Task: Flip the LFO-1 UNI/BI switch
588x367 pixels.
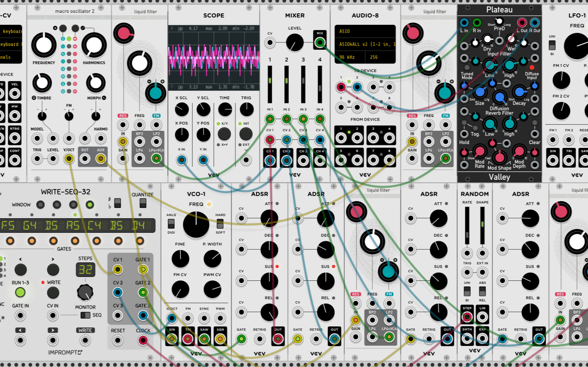Action: coord(552,45)
